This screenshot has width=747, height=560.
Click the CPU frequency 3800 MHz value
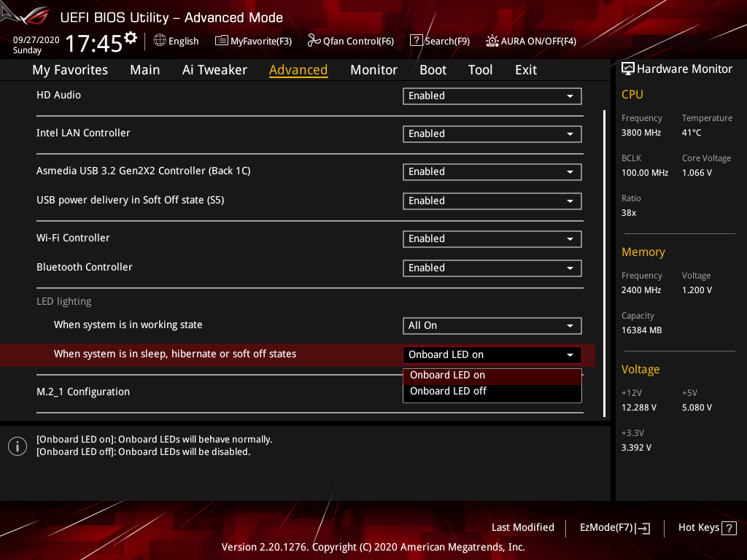click(641, 133)
